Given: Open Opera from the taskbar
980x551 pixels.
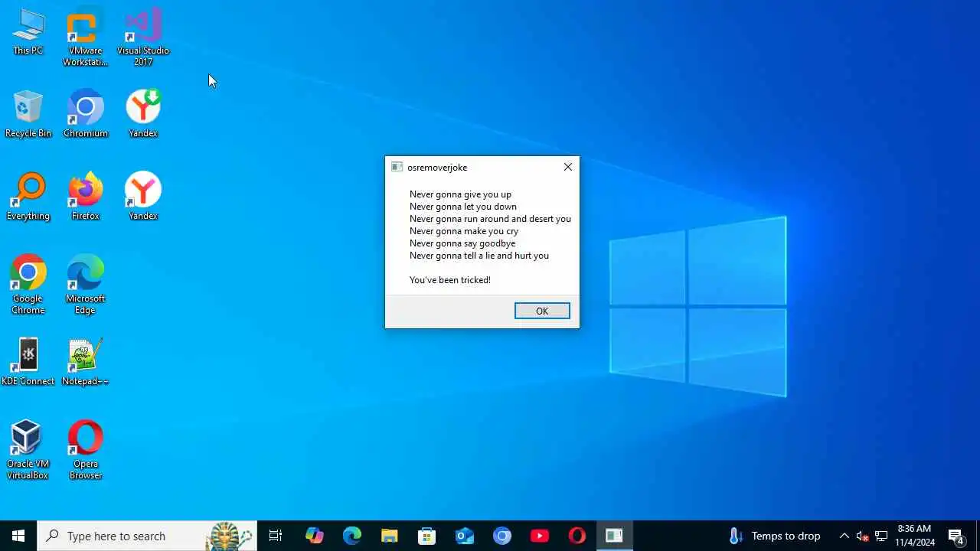Looking at the screenshot, I should (x=577, y=536).
